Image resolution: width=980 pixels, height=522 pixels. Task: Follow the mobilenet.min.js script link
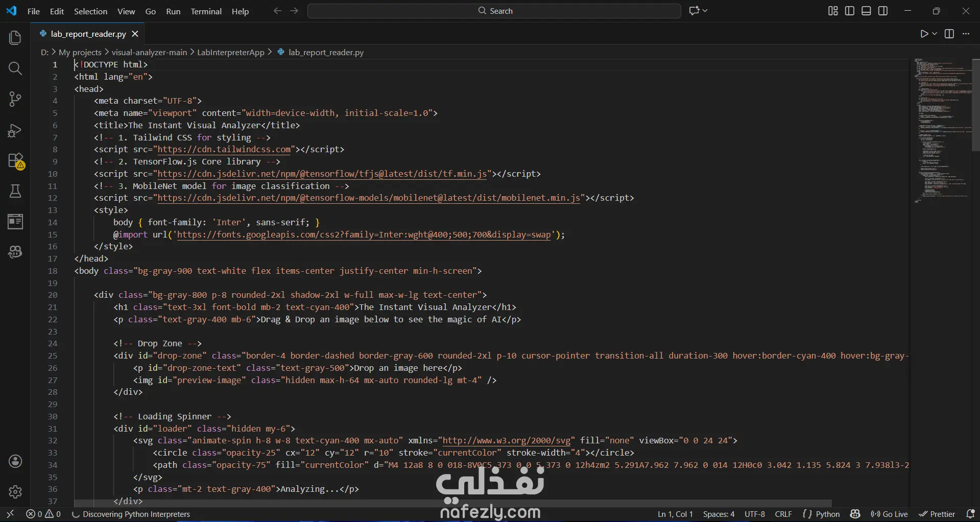[x=369, y=198]
